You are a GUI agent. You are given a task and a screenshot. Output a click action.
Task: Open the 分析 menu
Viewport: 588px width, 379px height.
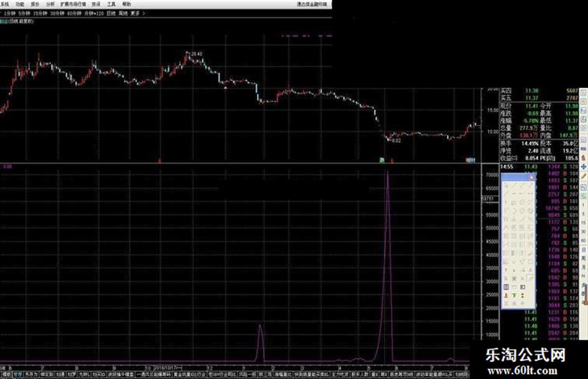(x=50, y=4)
